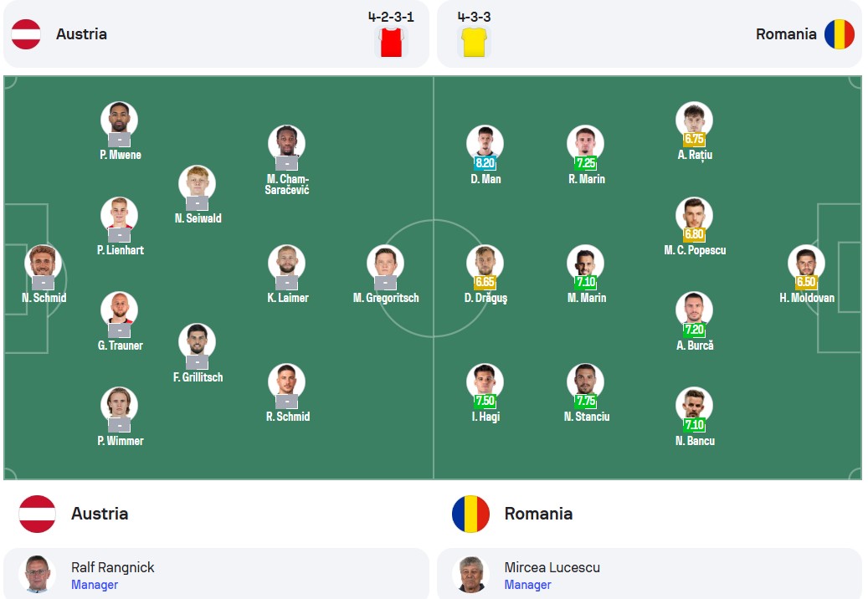Image resolution: width=868 pixels, height=599 pixels.
Task: Open Ralf Rangnick manager photo
Action: (37, 574)
